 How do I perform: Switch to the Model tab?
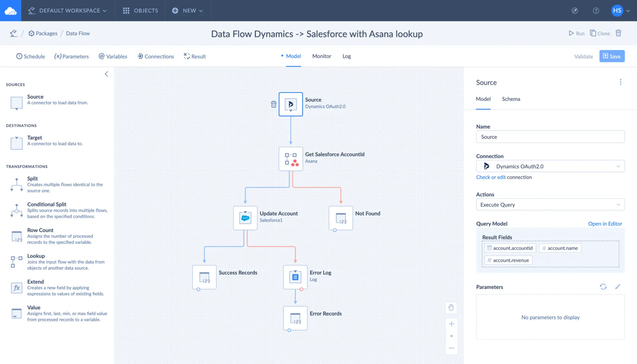293,56
